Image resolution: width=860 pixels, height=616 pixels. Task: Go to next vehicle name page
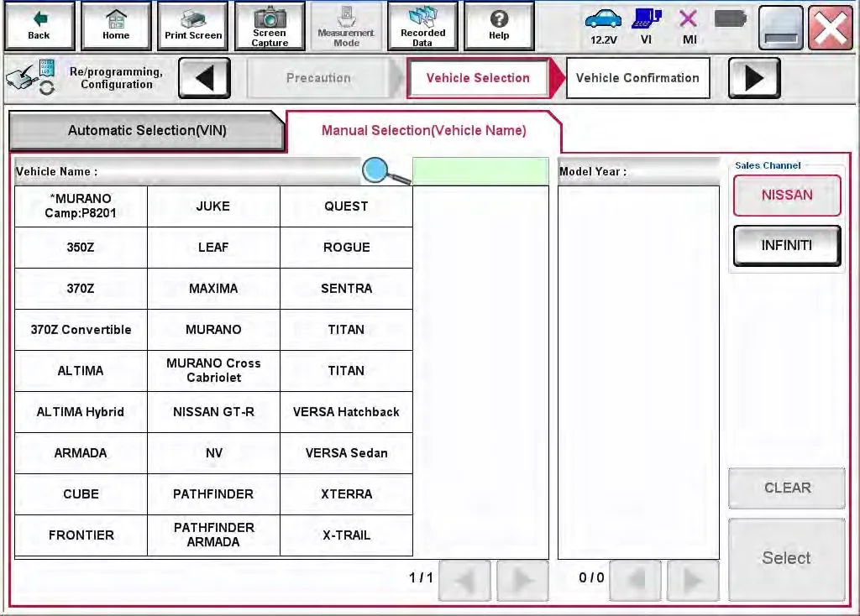[522, 580]
